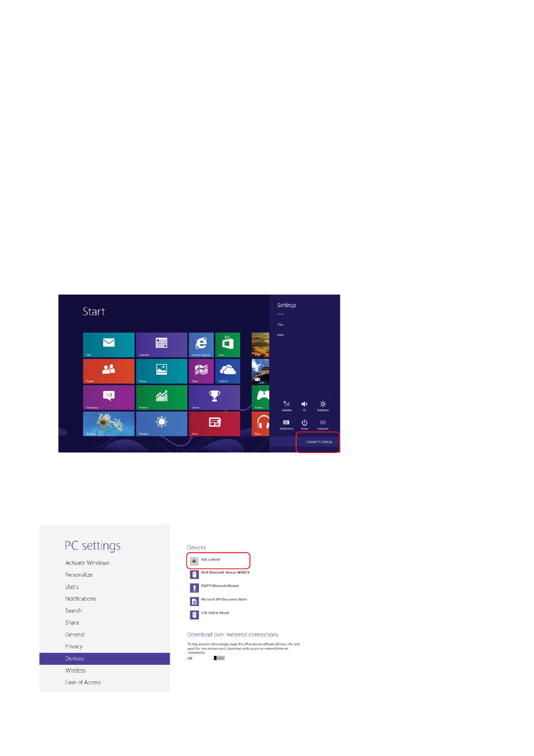
Task: Launch the Internet Explorer tile
Action: (x=201, y=345)
